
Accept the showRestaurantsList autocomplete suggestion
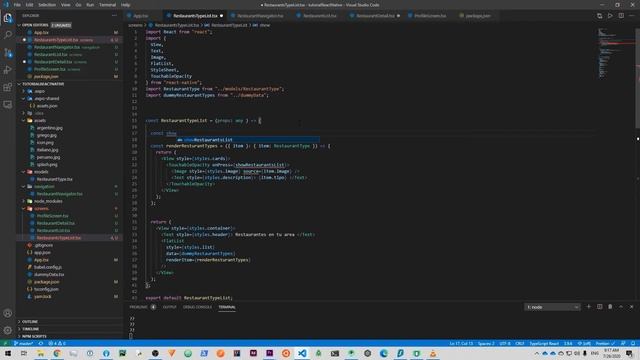click(247, 140)
